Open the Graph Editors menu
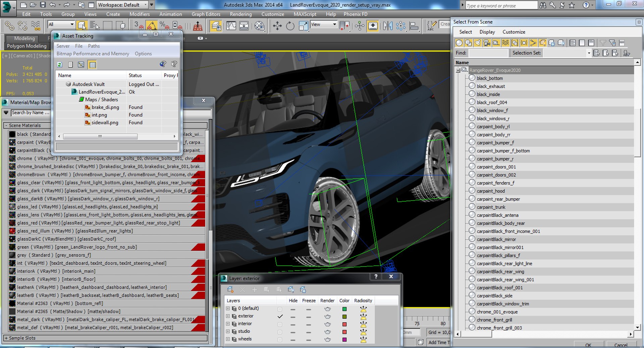 coord(206,14)
